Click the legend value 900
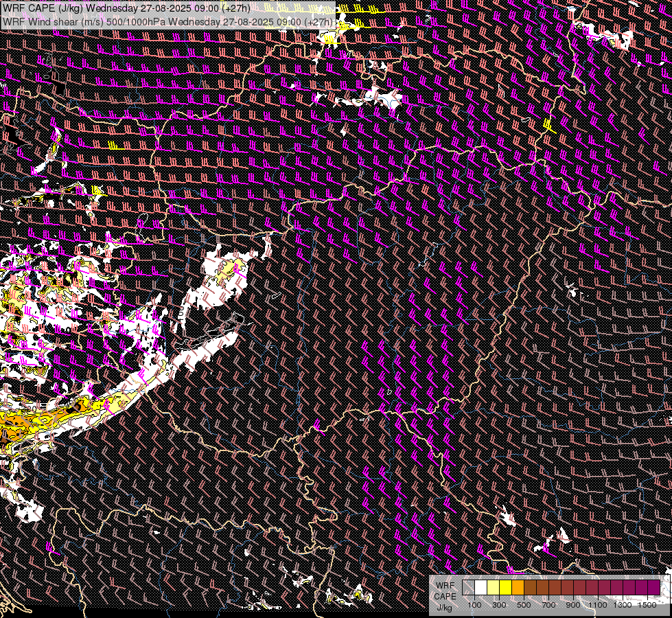 point(573,605)
